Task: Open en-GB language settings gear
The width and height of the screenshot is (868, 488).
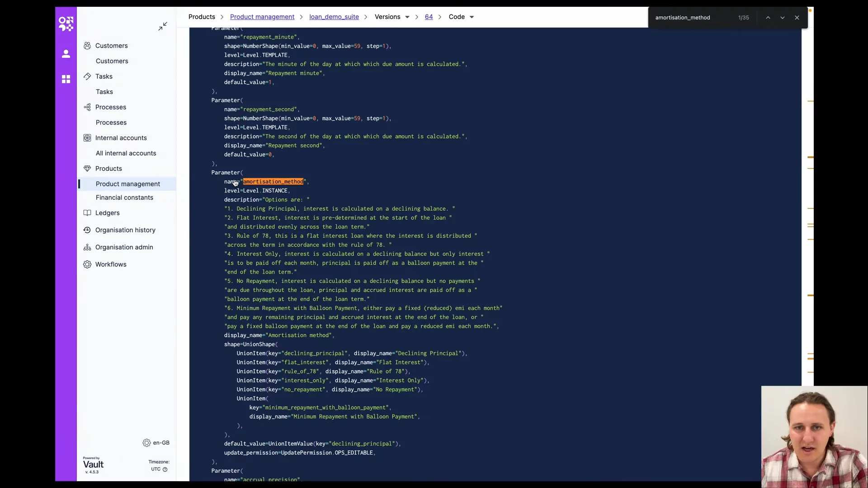Action: click(x=146, y=443)
